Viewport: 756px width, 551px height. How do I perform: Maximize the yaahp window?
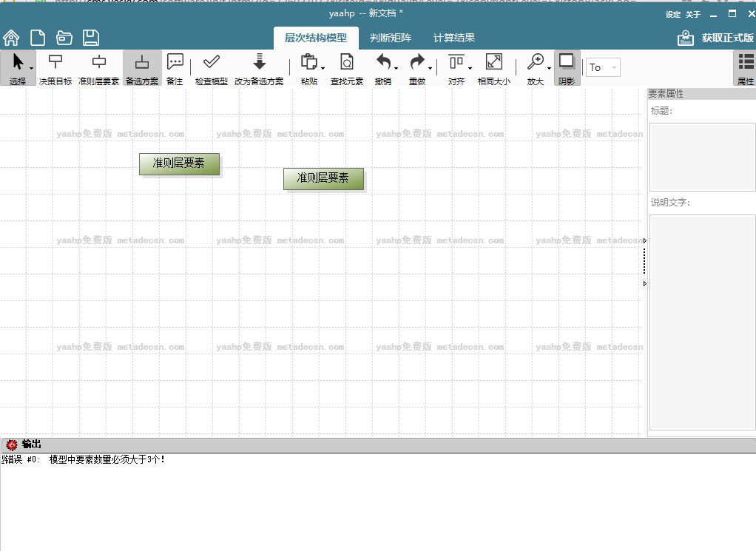click(732, 14)
